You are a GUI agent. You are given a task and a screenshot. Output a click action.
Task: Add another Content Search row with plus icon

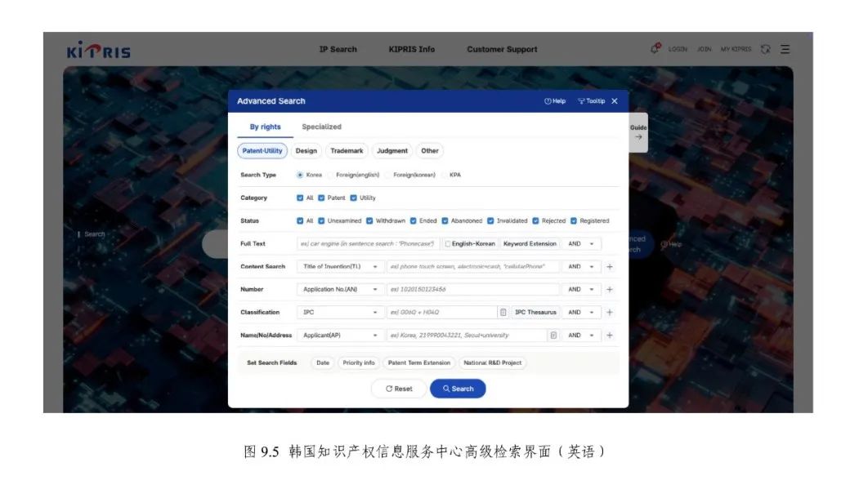610,267
